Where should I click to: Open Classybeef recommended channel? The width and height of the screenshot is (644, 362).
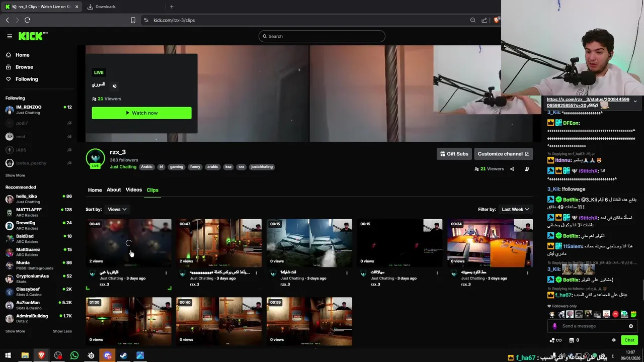coord(39,292)
